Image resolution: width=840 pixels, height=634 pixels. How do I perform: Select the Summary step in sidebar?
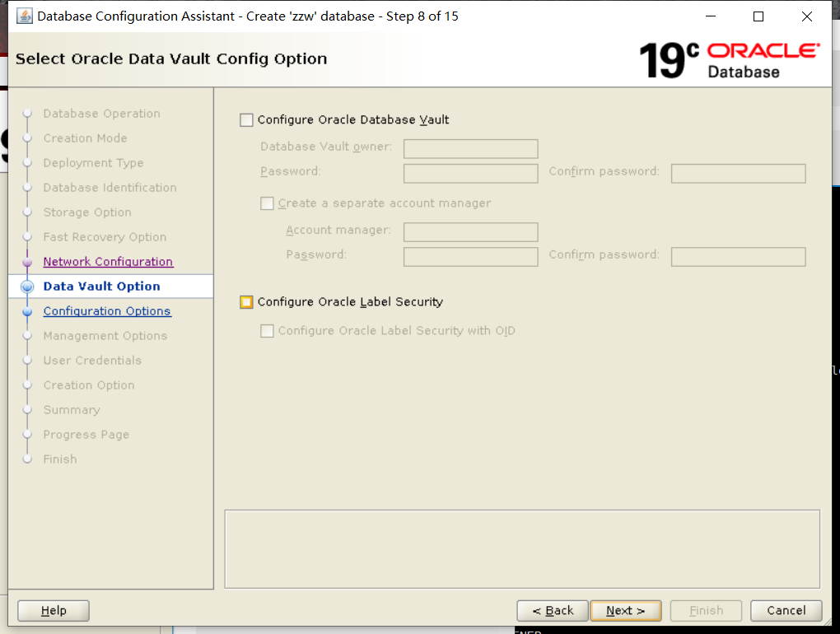(x=72, y=409)
